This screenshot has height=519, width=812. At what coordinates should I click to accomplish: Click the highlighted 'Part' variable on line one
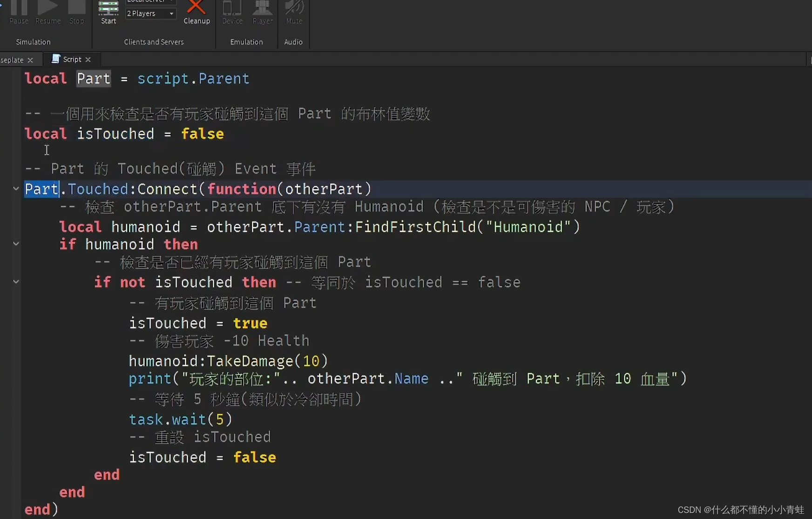pyautogui.click(x=94, y=79)
